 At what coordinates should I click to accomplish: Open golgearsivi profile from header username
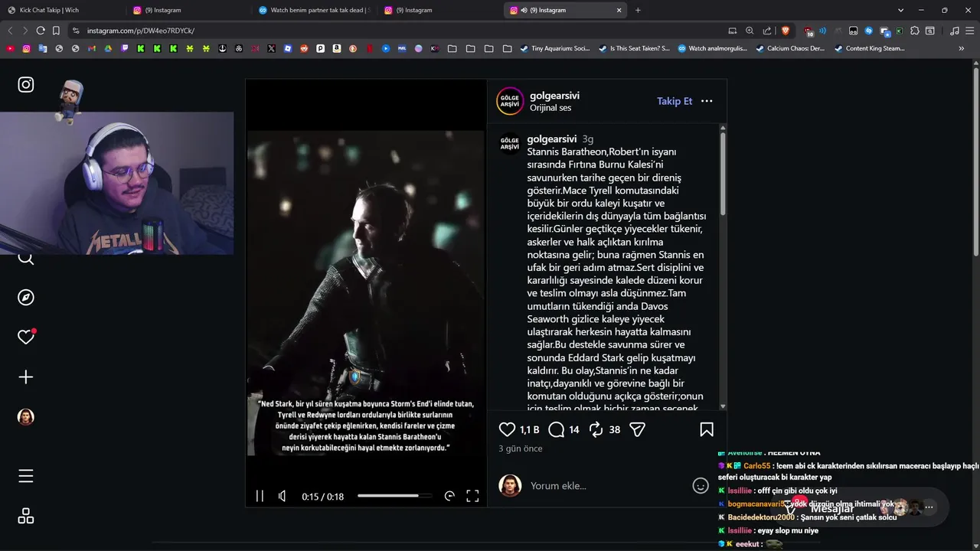pos(554,96)
